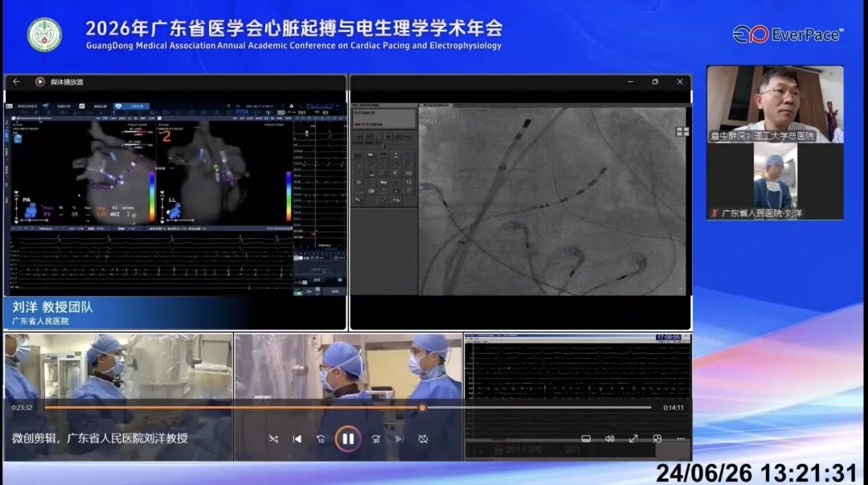The image size is (868, 485).
Task: Click the remaining time 0:14:11
Action: tap(674, 408)
